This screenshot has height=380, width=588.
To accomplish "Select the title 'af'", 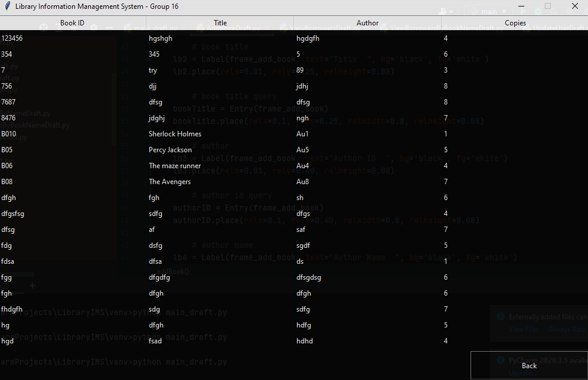I will pos(152,230).
